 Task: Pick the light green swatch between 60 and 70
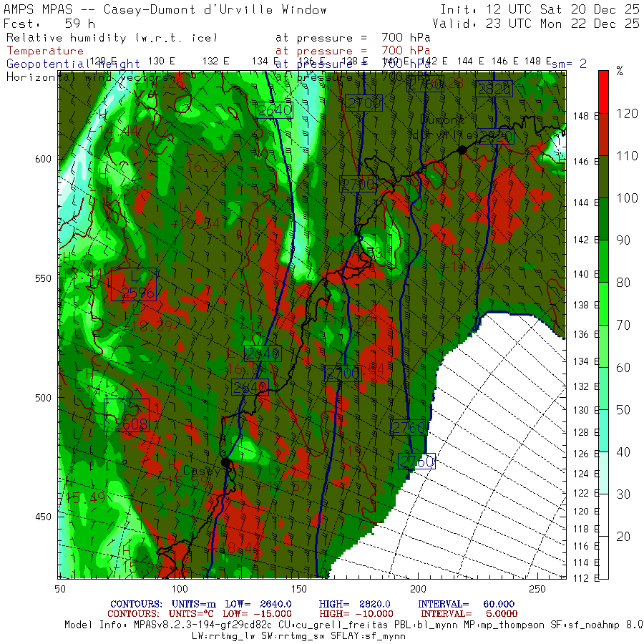coord(603,346)
